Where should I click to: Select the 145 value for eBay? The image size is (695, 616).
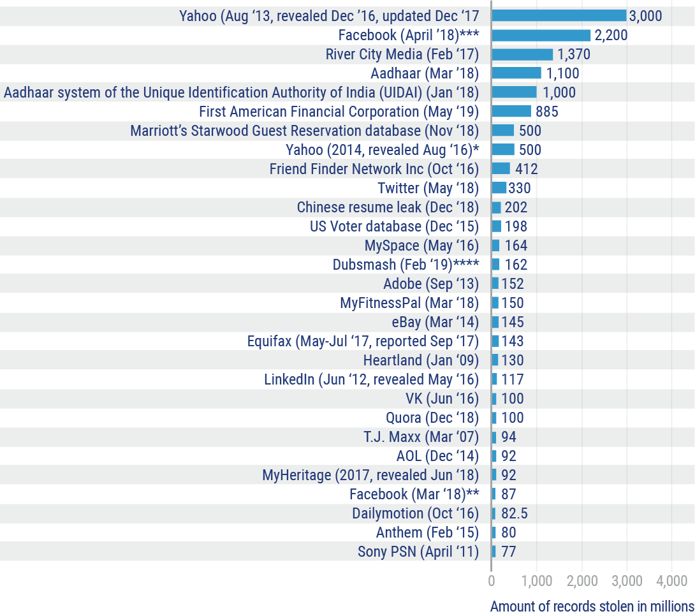[x=513, y=322]
